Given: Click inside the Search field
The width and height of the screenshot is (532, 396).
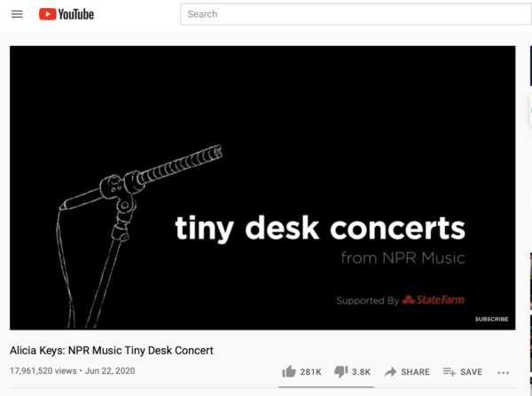Looking at the screenshot, I should click(356, 14).
